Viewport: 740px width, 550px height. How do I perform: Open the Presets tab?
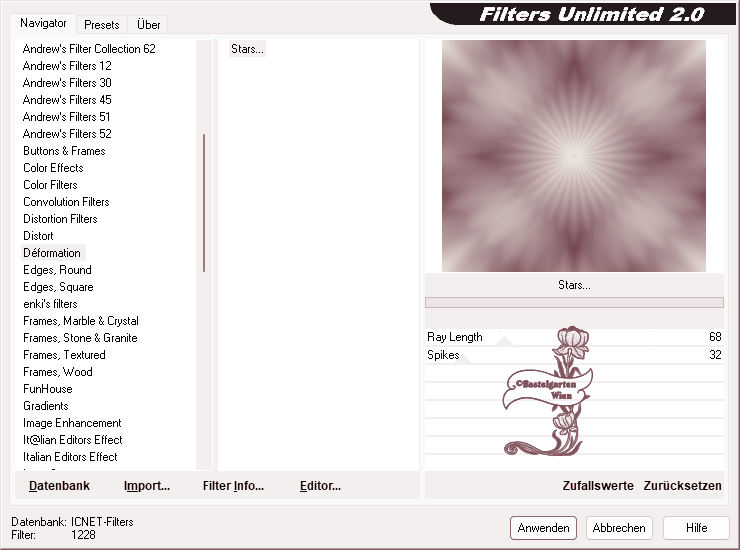[x=101, y=25]
